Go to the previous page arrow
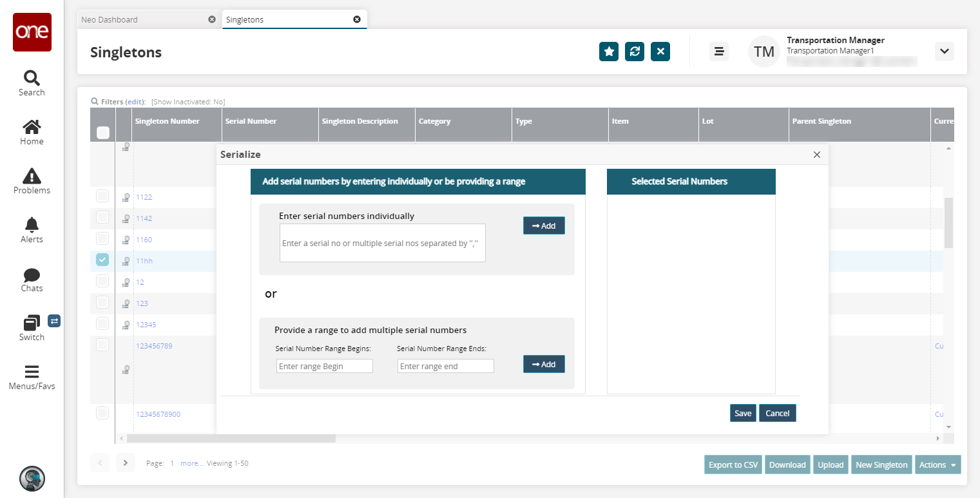This screenshot has height=498, width=980. tap(100, 463)
